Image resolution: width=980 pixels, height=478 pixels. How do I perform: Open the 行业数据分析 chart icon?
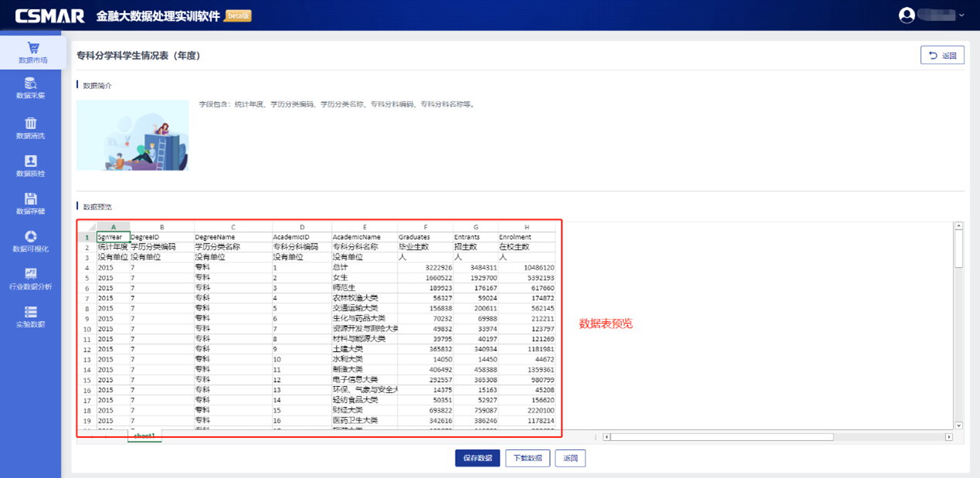coord(31,274)
